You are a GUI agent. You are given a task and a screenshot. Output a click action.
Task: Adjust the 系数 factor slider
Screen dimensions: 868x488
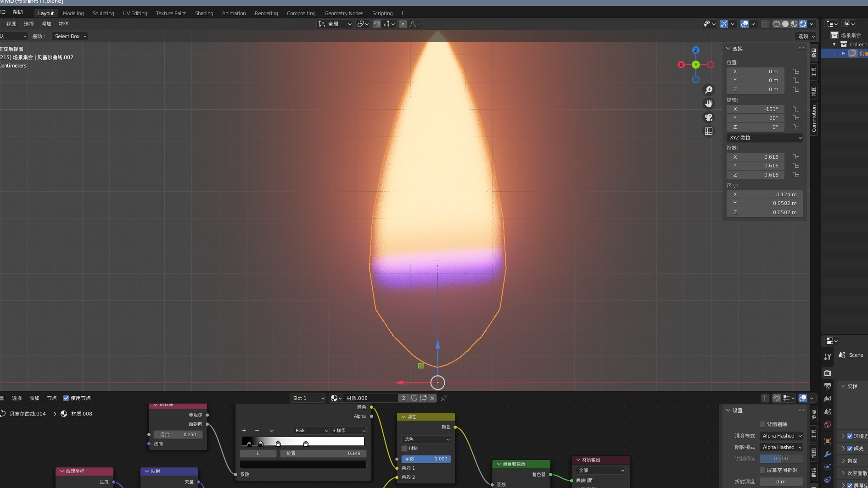(426, 459)
